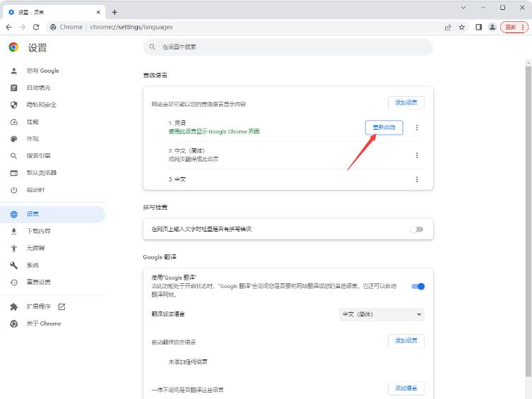The image size is (532, 399).
Task: Select 隐私和安全 in the sidebar
Action: pyautogui.click(x=41, y=105)
